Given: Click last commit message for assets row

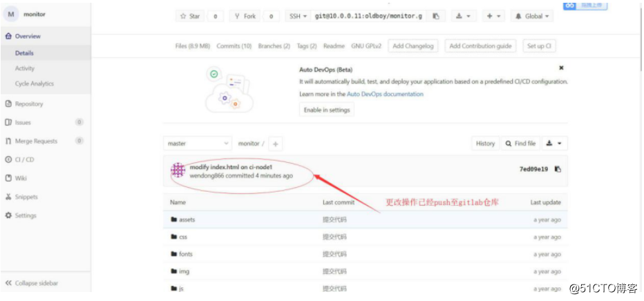Looking at the screenshot, I should (334, 220).
